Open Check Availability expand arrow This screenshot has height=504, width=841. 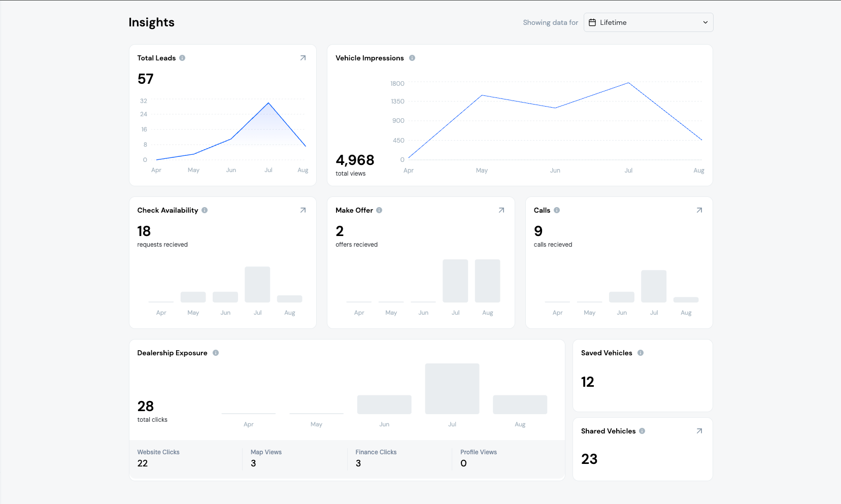pos(303,210)
